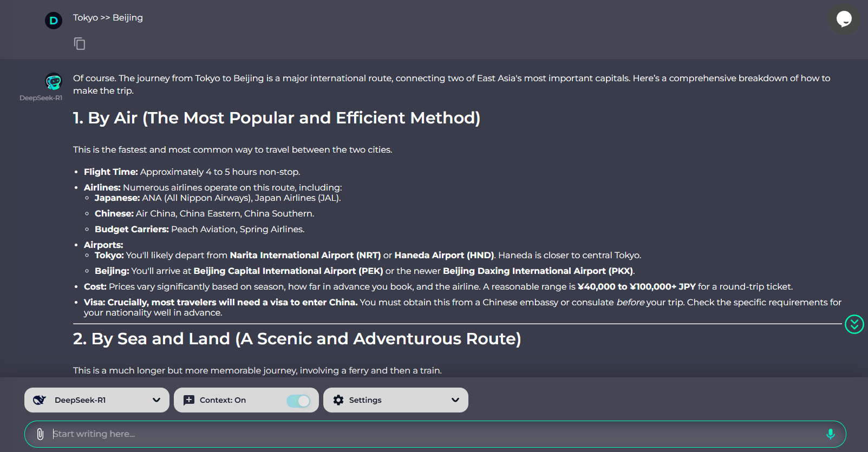Click the 'Visa: Crucially, most travelers' bold text
Viewport: 868px width, 452px height.
(220, 303)
